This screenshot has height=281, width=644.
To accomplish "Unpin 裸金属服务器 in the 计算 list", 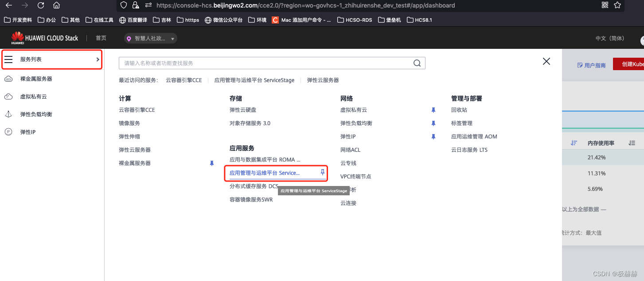I will [212, 163].
